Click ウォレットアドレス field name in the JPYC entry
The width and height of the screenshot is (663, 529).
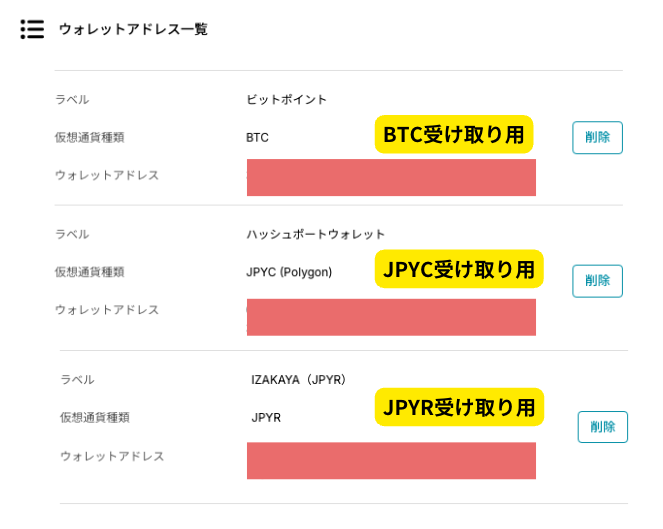(x=107, y=310)
